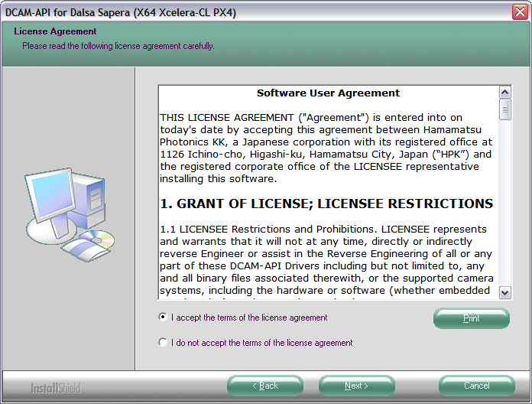Click the section 1.1 LICENSEE Restrictions paragraph
Screen dimensions: 532x404
pos(326,260)
